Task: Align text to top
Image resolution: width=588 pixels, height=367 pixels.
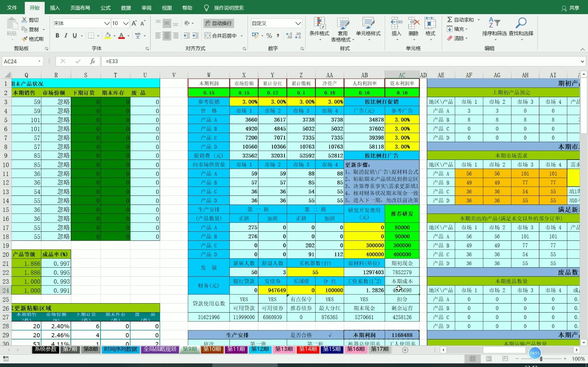Action: pos(158,23)
